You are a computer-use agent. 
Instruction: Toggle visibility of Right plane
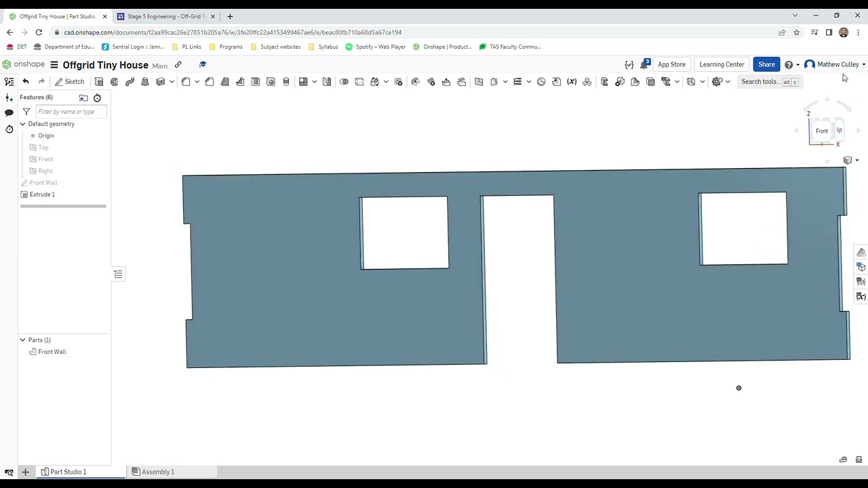[x=33, y=171]
